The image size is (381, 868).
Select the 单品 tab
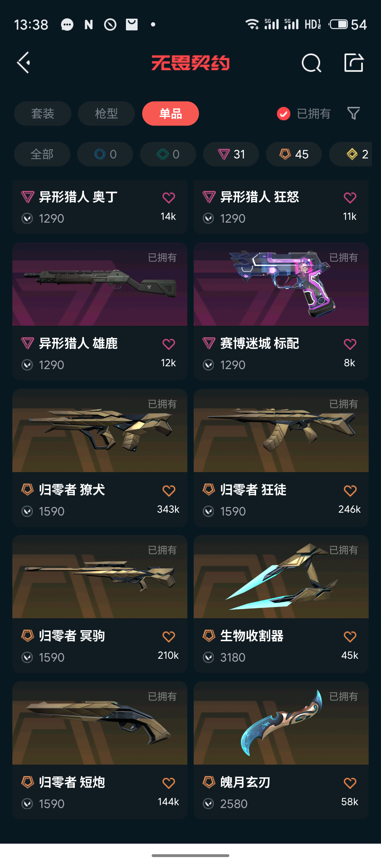click(171, 114)
